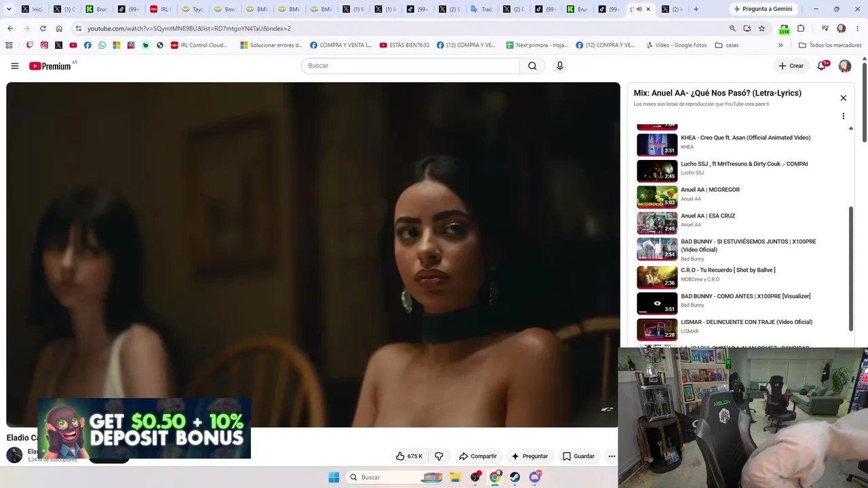Open the apps grid in bookmarks bar
The image size is (868, 488).
point(9,45)
